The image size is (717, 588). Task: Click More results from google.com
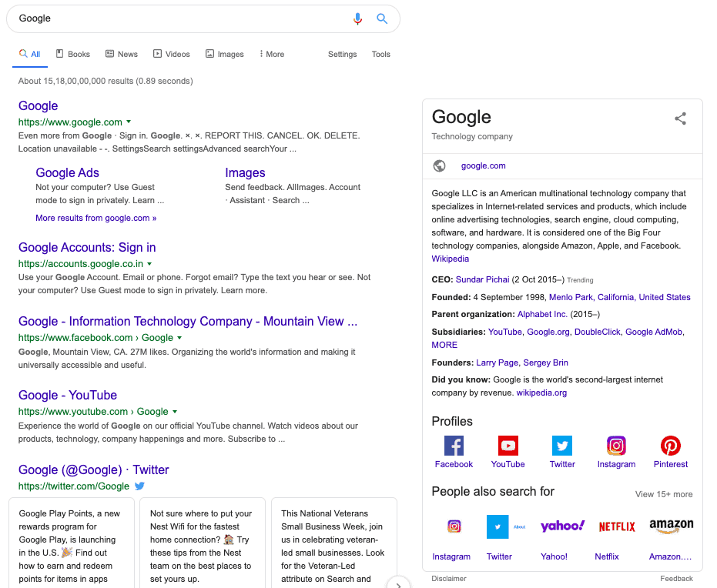(x=96, y=218)
